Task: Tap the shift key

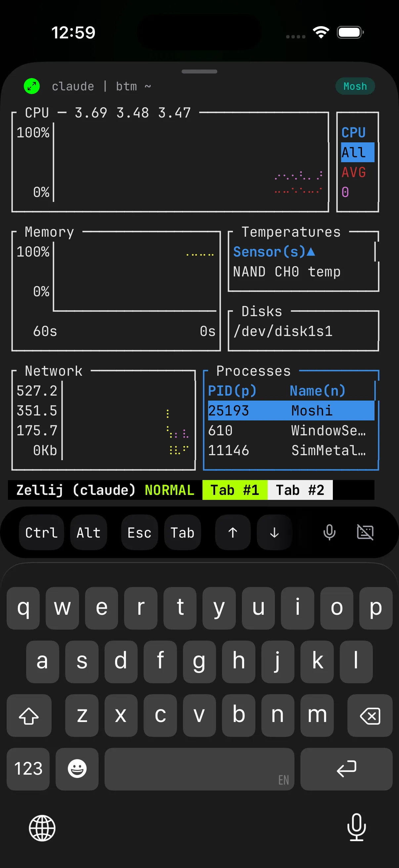Action: tap(29, 715)
